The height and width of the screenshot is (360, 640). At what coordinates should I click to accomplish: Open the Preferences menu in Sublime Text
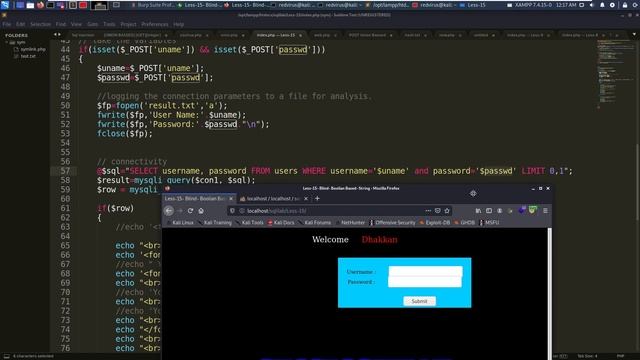pos(155,24)
